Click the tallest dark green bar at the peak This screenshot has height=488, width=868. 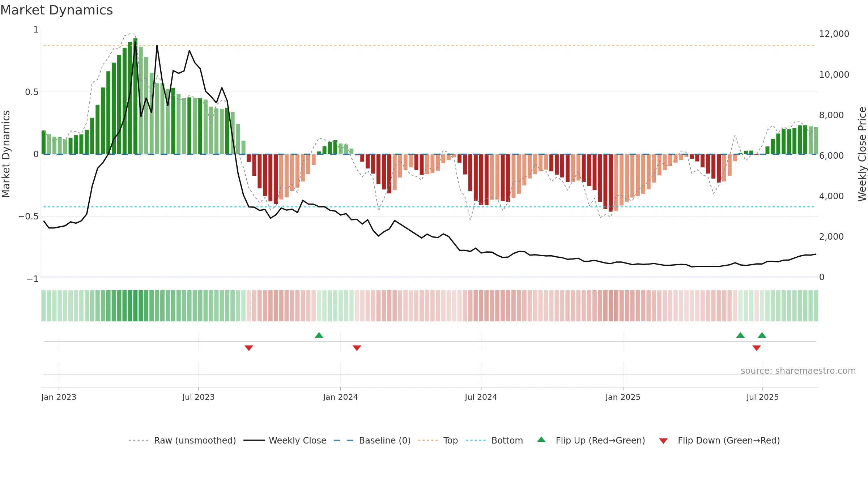click(135, 96)
